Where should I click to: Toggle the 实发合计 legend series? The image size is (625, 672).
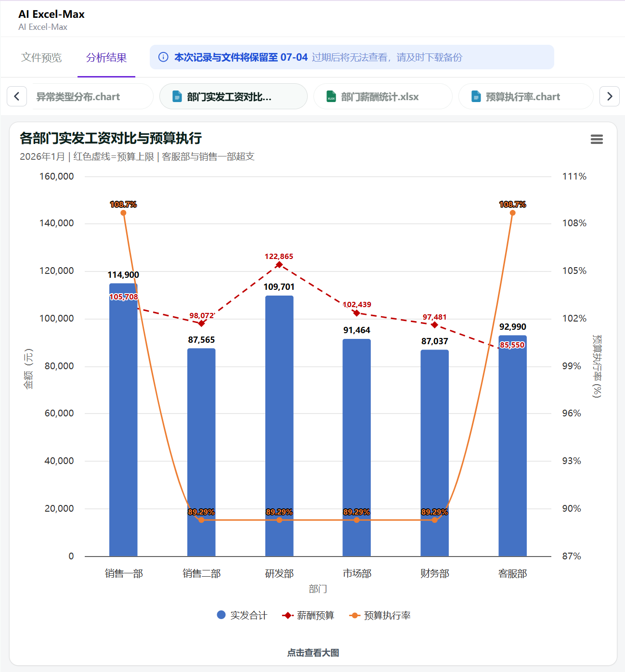coord(242,615)
